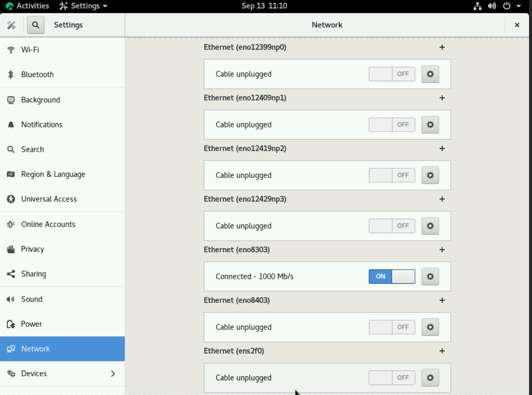Turn on the eno12409np1 connection

391,125
